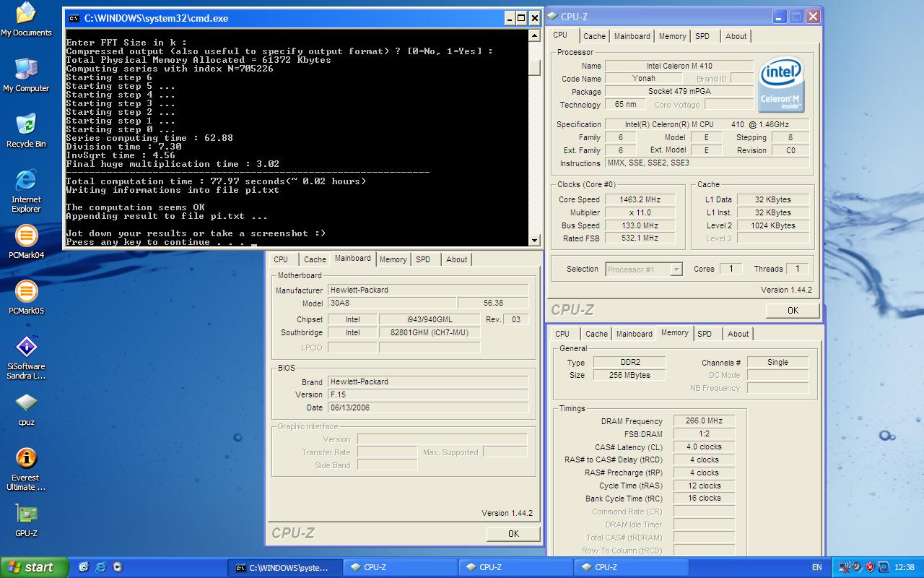Open Cache tab in DDR2 memory timings window
The width and height of the screenshot is (924, 578).
coord(596,334)
